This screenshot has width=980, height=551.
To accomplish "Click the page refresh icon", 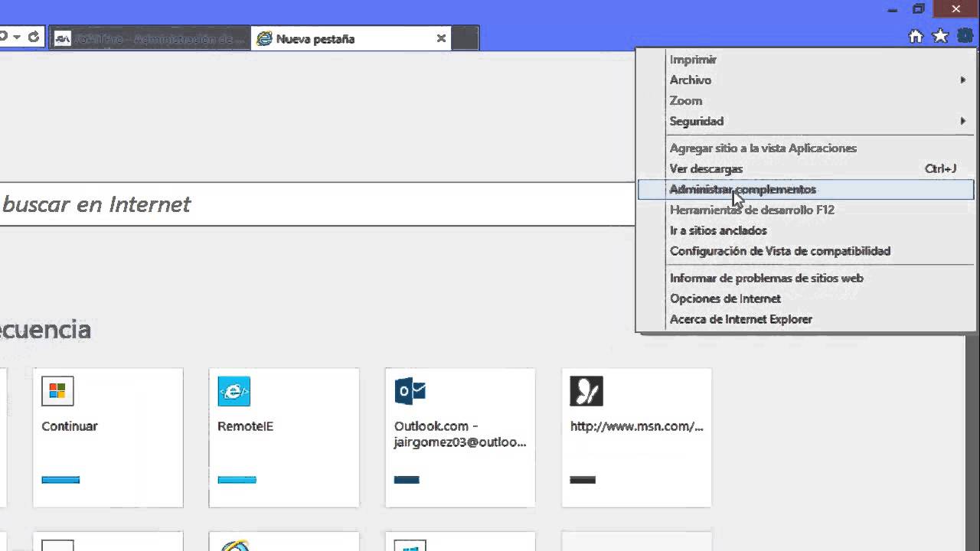I will click(x=33, y=37).
